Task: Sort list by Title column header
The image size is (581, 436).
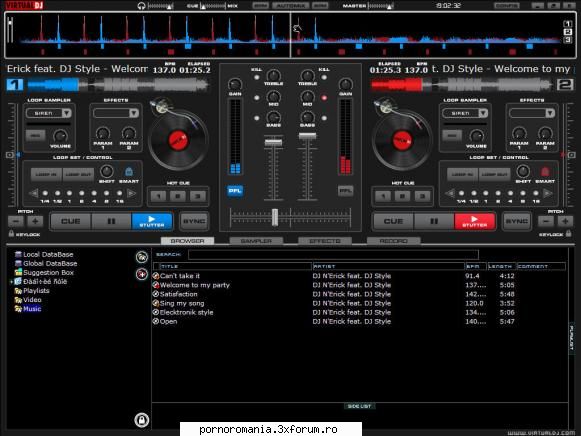Action: tap(235, 266)
